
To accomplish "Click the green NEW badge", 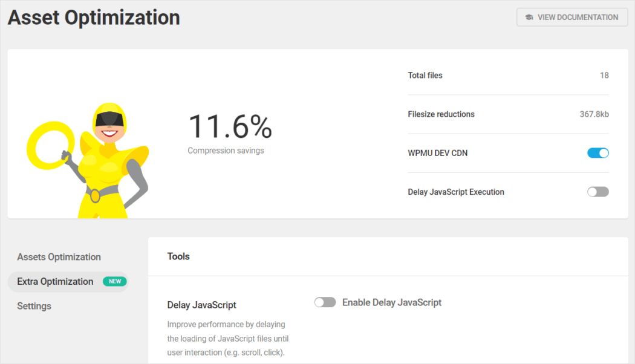I will pyautogui.click(x=115, y=281).
